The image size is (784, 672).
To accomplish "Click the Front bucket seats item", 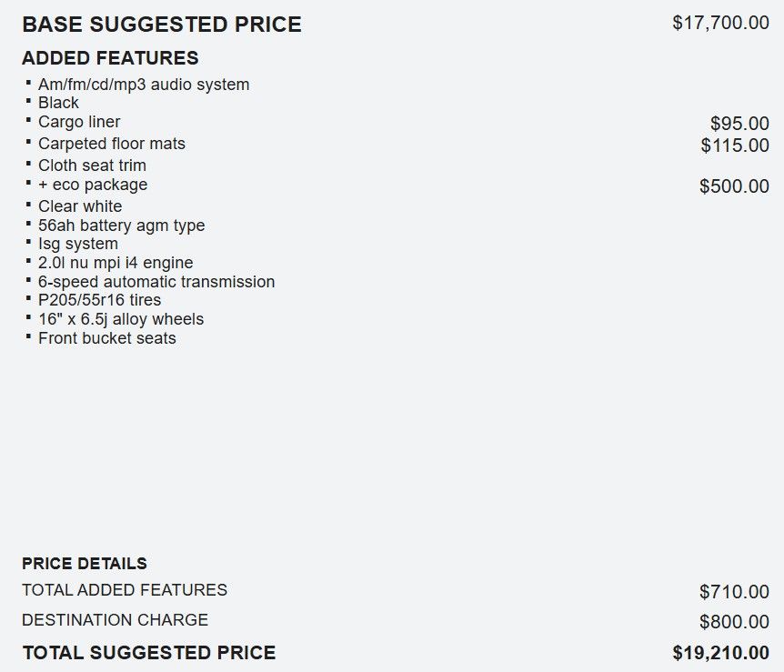I will tap(107, 338).
